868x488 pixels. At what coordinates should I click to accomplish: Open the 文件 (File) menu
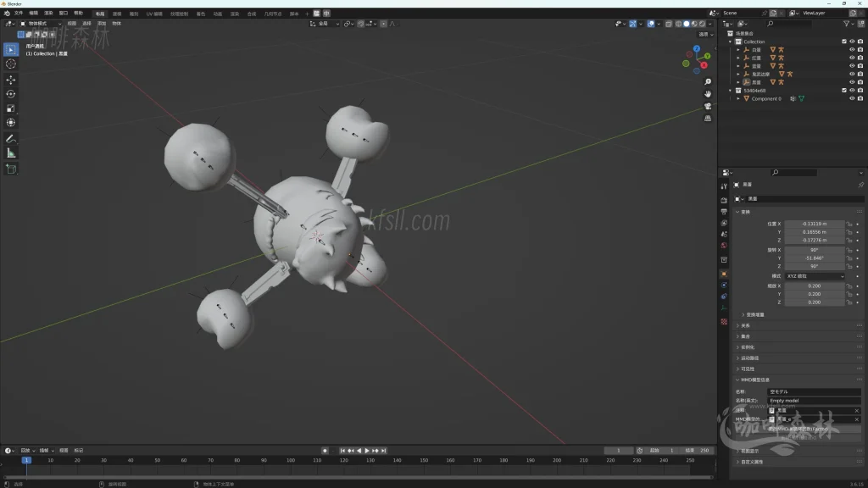[x=19, y=14]
